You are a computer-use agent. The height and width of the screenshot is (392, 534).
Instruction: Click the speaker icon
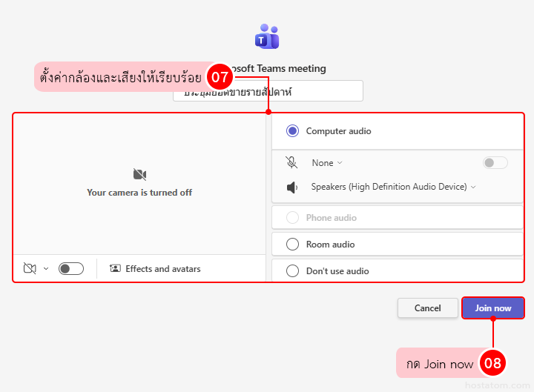coord(292,187)
